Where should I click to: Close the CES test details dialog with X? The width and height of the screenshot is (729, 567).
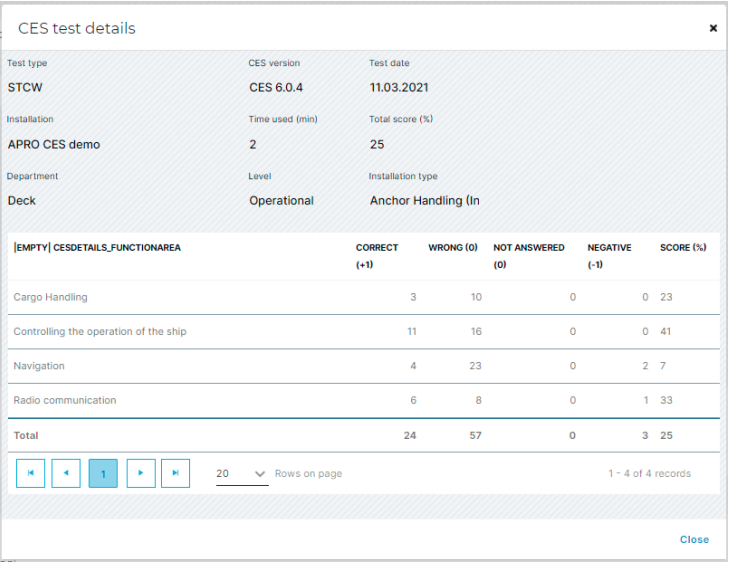point(713,29)
